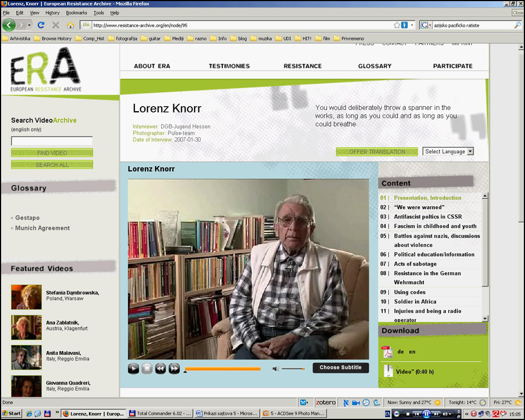525x420 pixels.
Task: Click the FIND VIDEO button
Action: 52,153
